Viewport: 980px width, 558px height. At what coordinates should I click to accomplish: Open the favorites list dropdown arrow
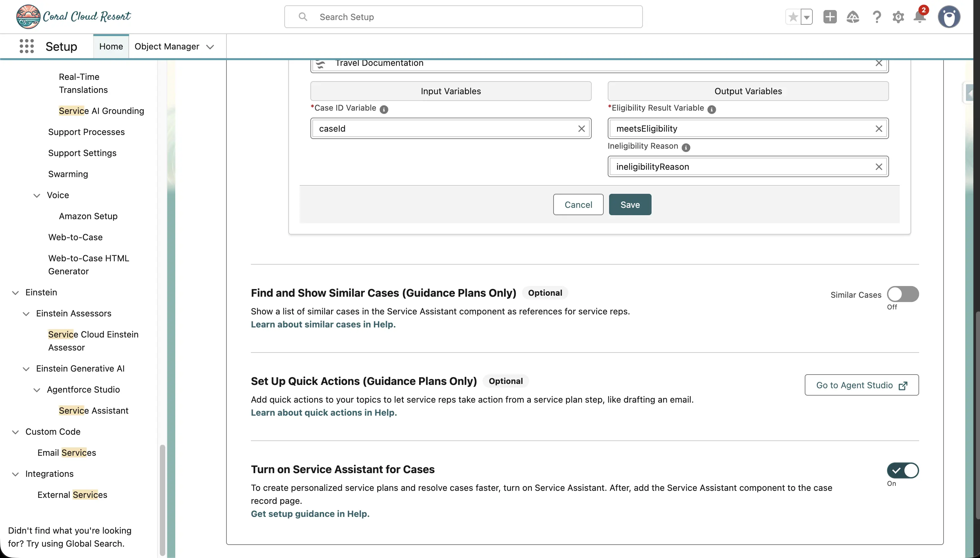[807, 17]
